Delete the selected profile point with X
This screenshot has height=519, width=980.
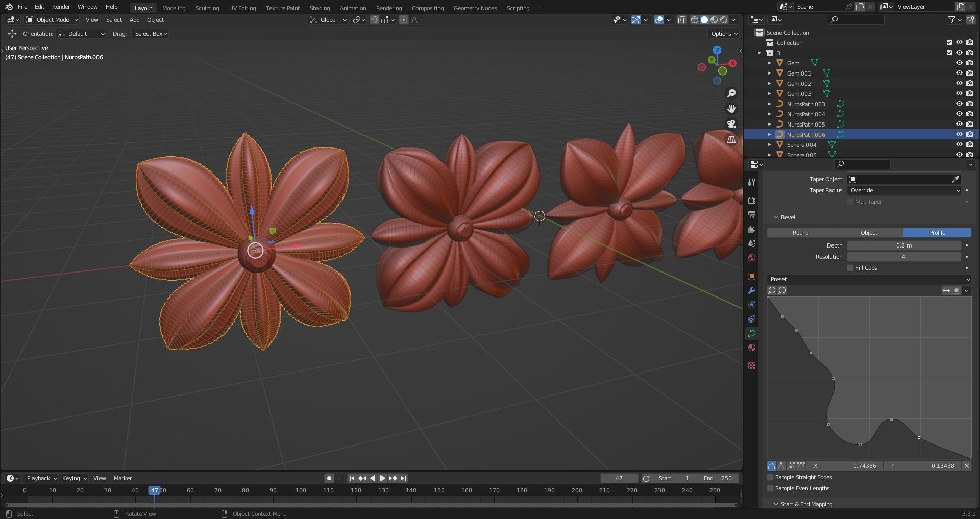click(966, 466)
